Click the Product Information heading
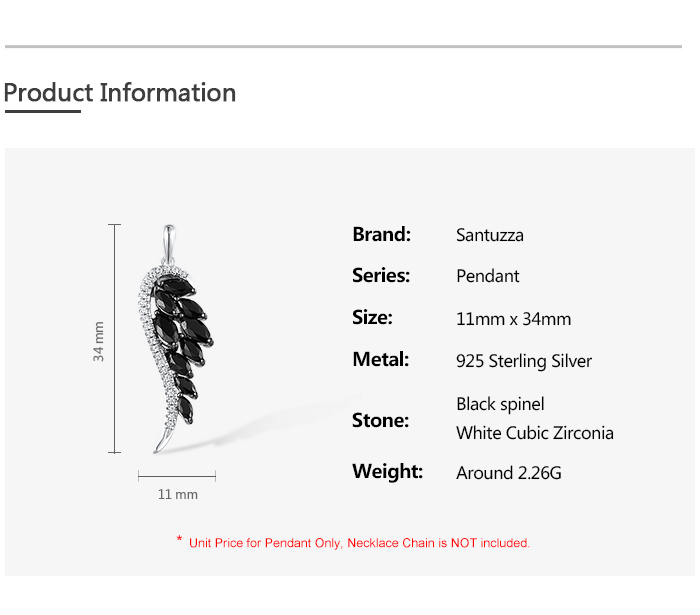Image resolution: width=700 pixels, height=615 pixels. coord(120,93)
